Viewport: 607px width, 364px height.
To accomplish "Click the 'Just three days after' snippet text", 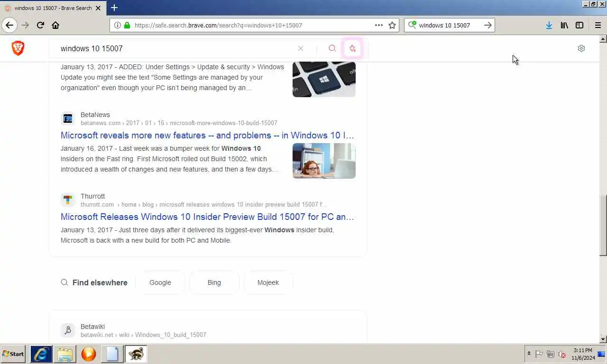I will (197, 235).
